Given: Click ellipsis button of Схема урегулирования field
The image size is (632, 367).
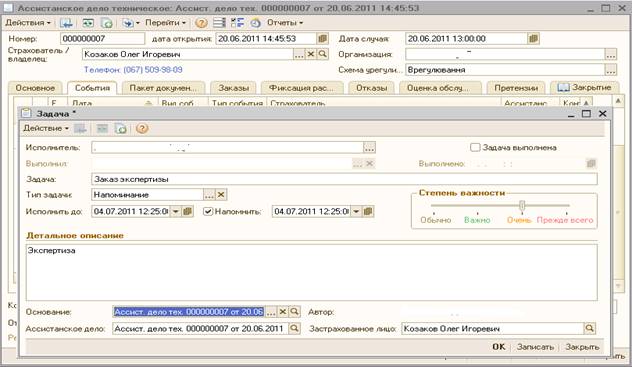Looking at the screenshot, I should point(611,70).
